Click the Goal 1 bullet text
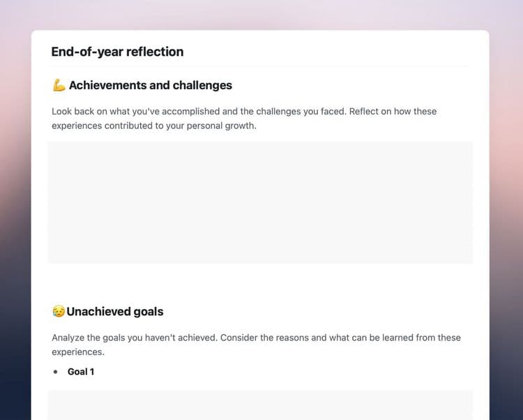 click(81, 372)
